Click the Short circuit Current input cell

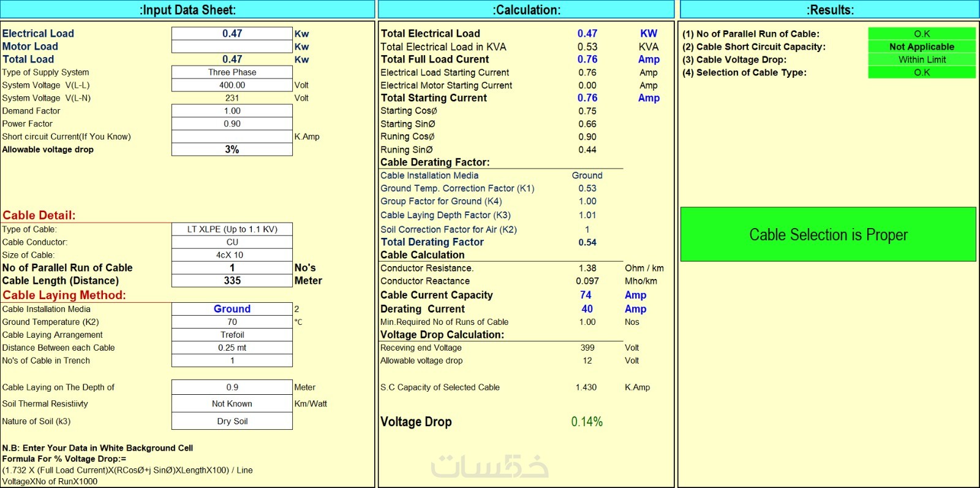tap(232, 137)
